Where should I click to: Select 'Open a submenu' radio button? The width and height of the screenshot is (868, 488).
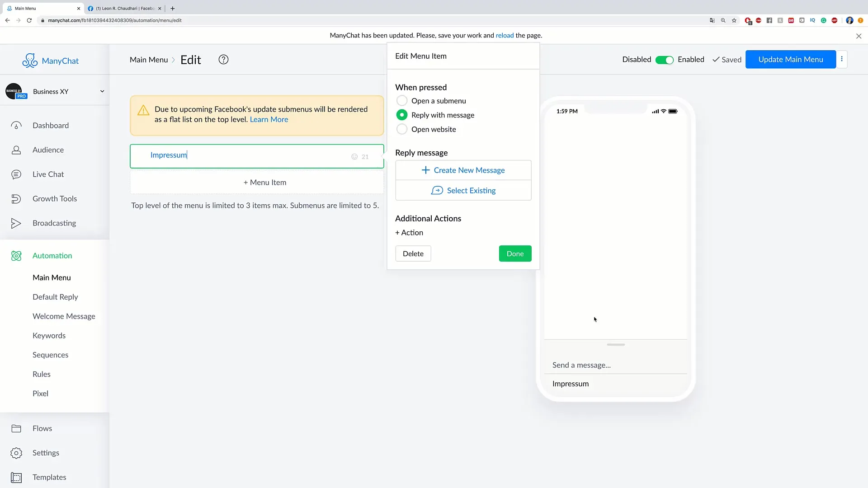coord(402,100)
